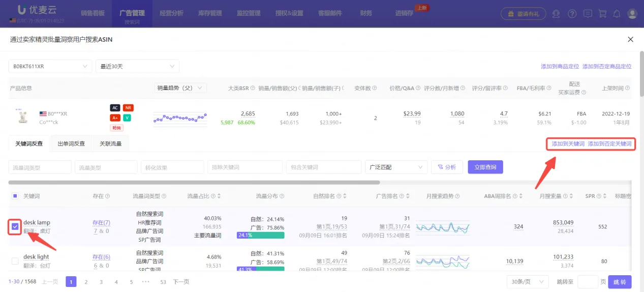644x292 pixels.
Task: Click the 添加到否定商品定位 link
Action: tap(607, 67)
